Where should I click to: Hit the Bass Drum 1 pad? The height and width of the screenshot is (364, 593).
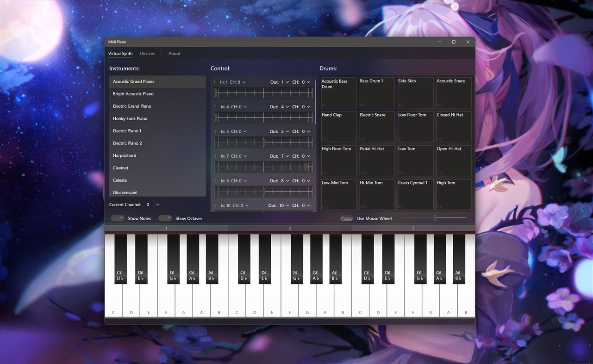[376, 93]
